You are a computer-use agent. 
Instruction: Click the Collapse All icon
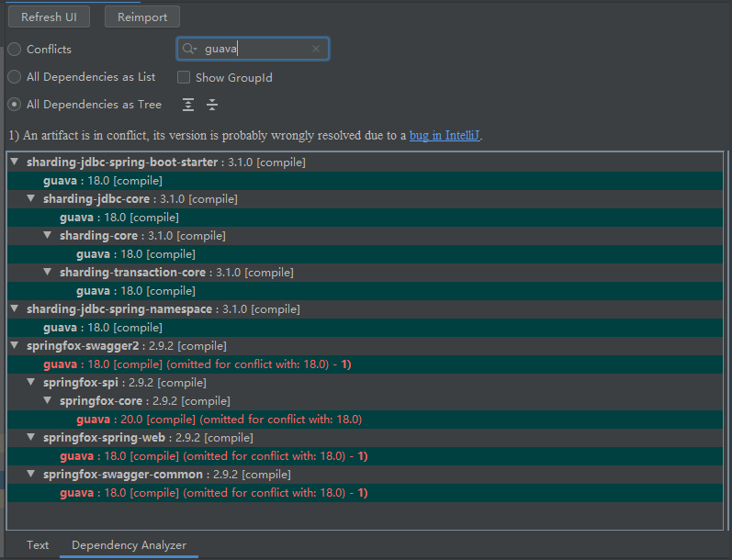[x=212, y=105]
